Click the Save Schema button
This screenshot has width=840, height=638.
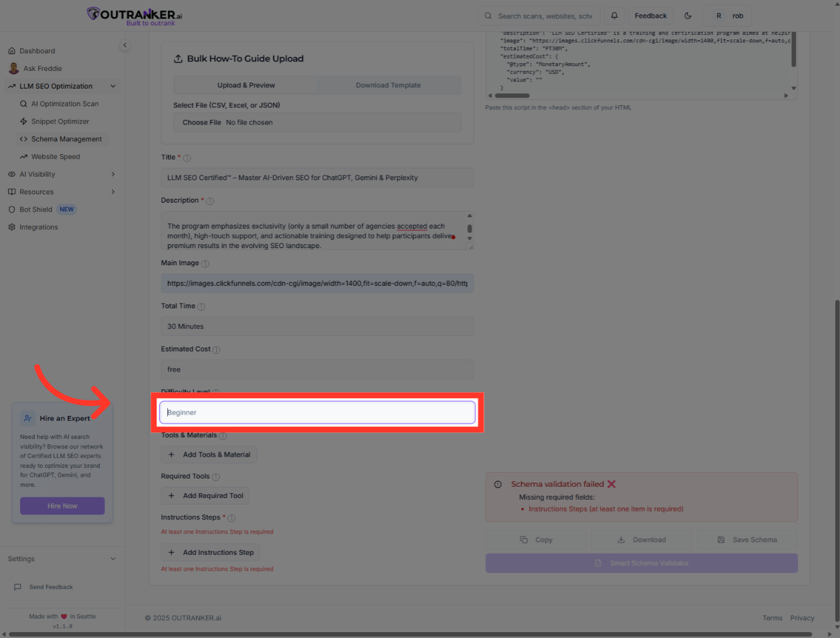(747, 540)
